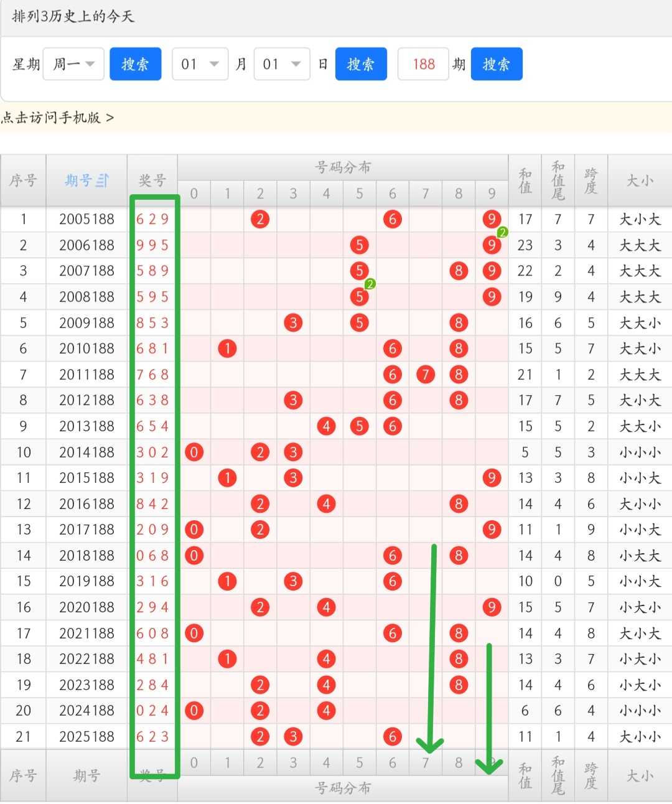Click the 跨度 column header at top

point(591,180)
